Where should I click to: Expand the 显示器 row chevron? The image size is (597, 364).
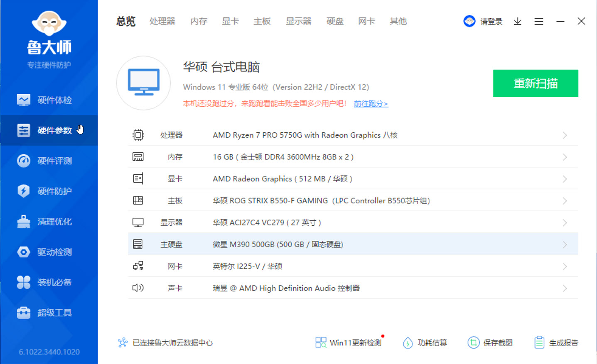(565, 223)
